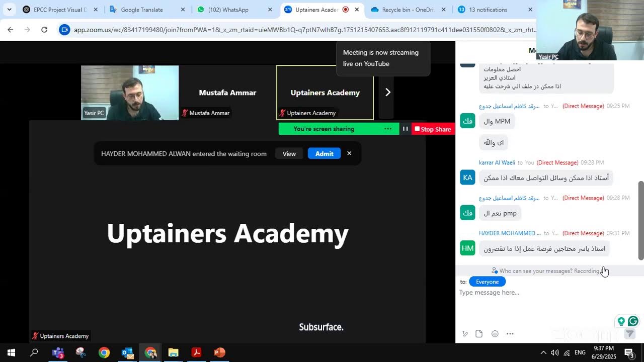Show hidden system tray icons
Screen dimensions: 644x362
(543, 352)
